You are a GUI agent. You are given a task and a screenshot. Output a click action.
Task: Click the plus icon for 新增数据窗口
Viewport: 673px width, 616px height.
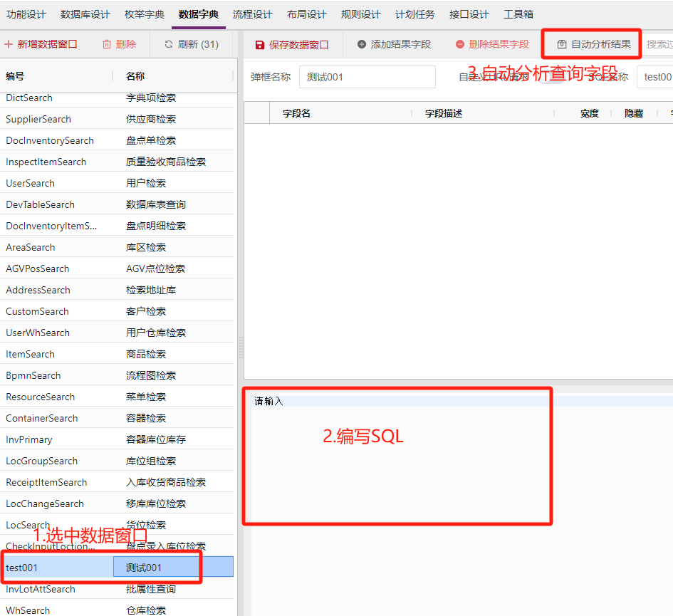[9, 44]
